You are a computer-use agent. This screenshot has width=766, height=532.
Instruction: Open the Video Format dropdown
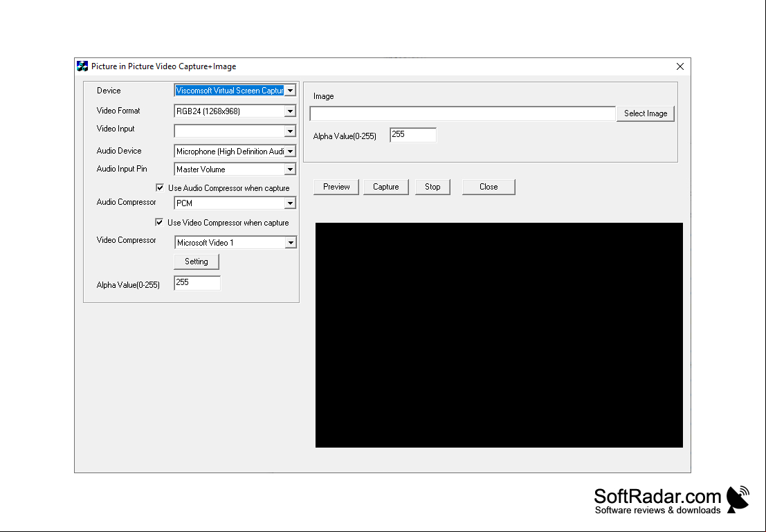290,111
